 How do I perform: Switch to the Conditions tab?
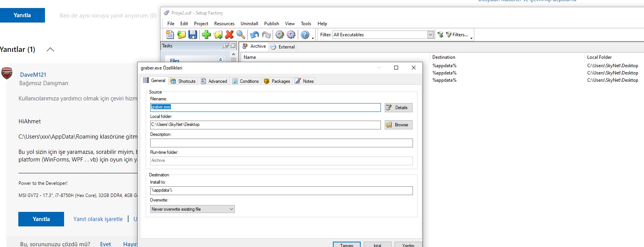[246, 81]
